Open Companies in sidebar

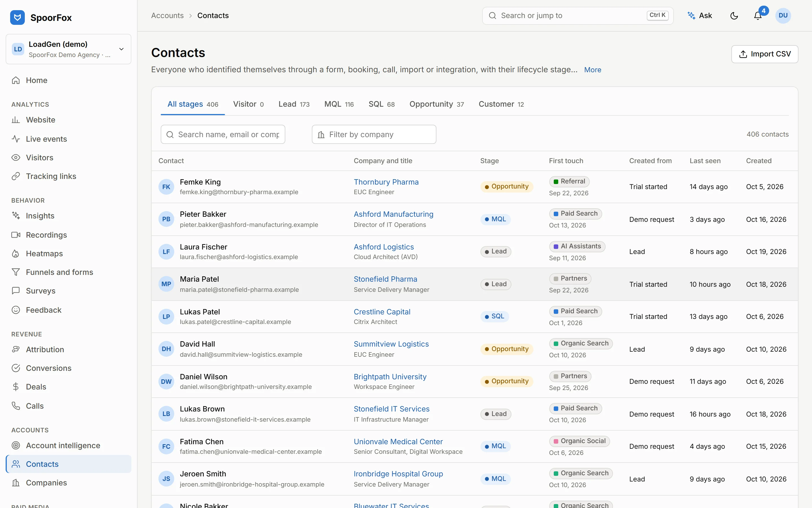pyautogui.click(x=68, y=483)
